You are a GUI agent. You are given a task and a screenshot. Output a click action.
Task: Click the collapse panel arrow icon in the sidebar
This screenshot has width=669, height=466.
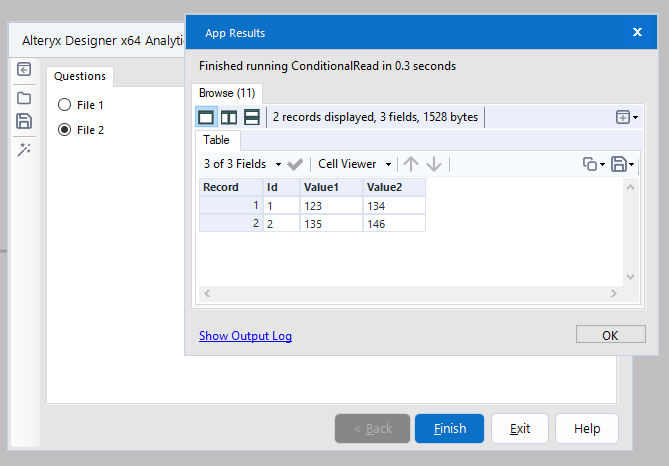(x=24, y=70)
